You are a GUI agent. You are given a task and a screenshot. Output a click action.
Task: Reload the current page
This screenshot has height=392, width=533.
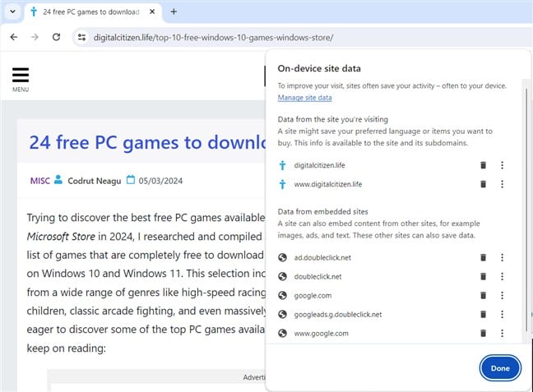click(x=57, y=37)
